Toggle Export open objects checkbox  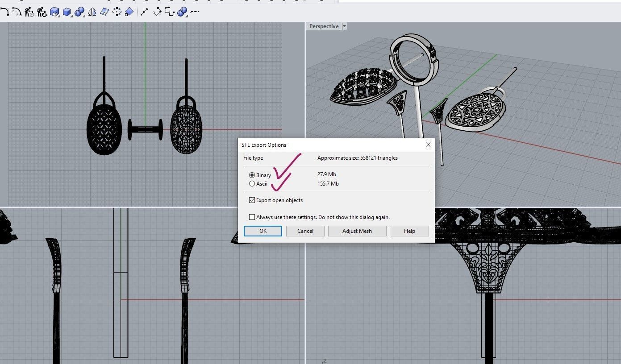pyautogui.click(x=252, y=200)
